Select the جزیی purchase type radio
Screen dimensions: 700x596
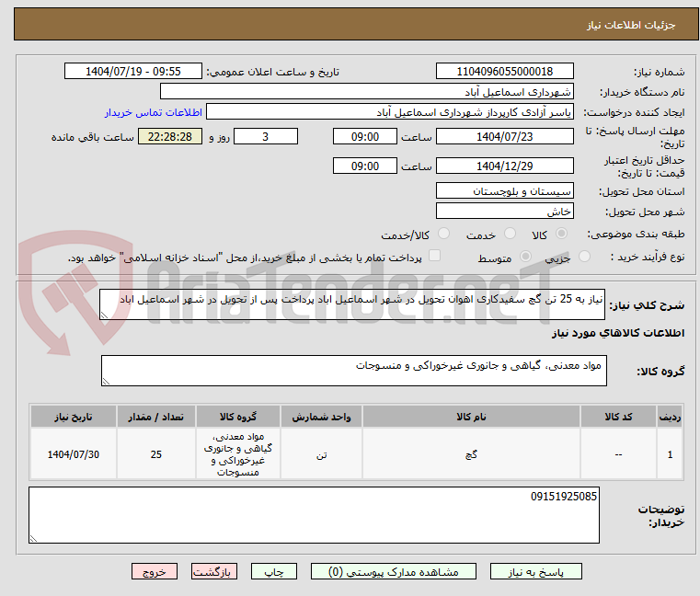584,257
